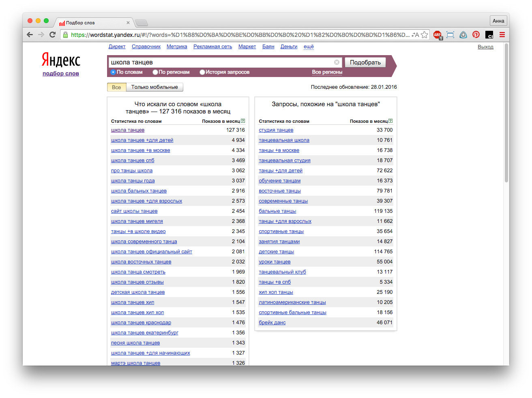Expand the "ещё" services menu

tap(309, 47)
